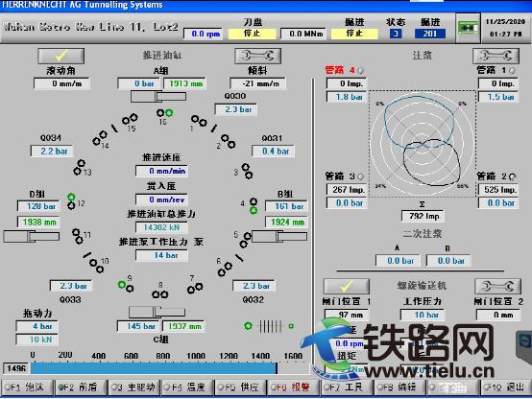Click 贯入度 value 0 mm/rev

[x=161, y=199]
